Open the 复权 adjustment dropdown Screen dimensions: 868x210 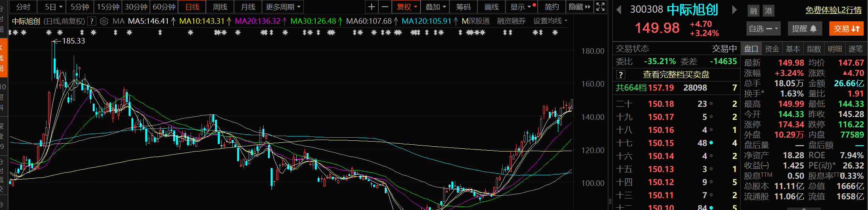point(407,7)
